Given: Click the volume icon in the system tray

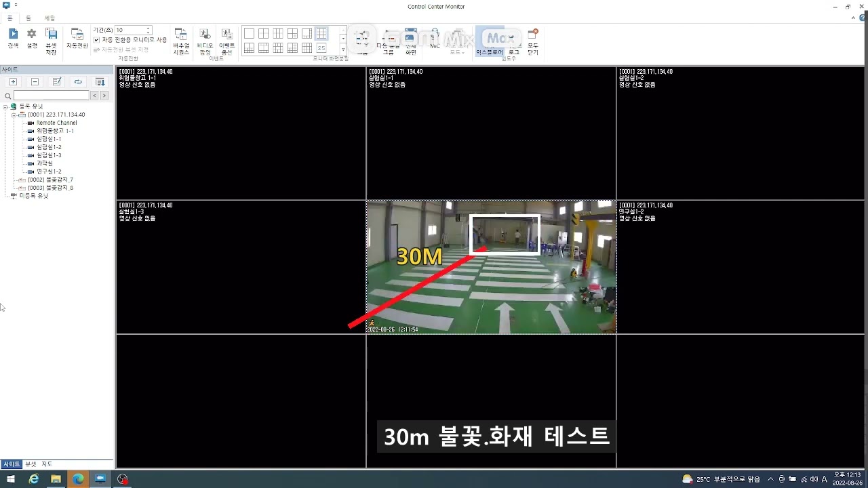Looking at the screenshot, I should tap(814, 479).
